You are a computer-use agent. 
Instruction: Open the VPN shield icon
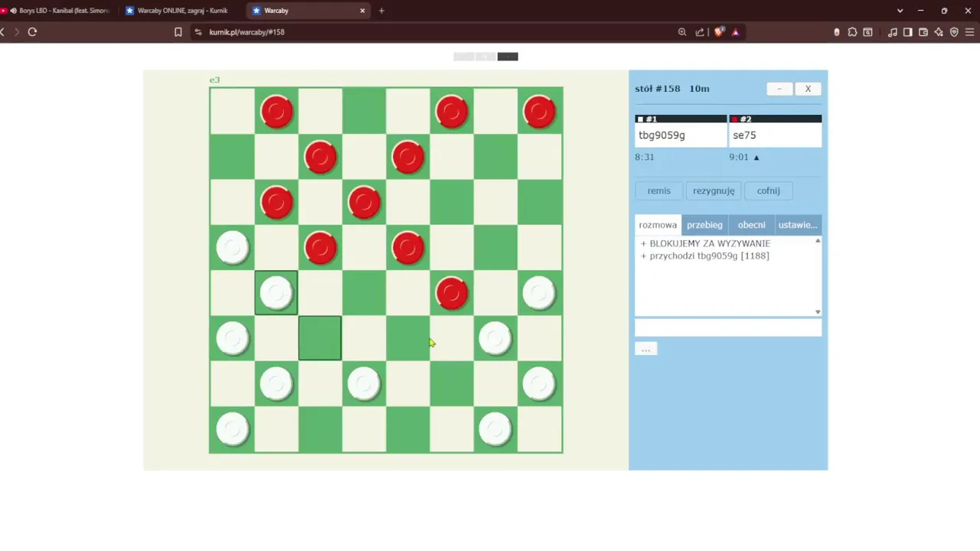(x=954, y=32)
